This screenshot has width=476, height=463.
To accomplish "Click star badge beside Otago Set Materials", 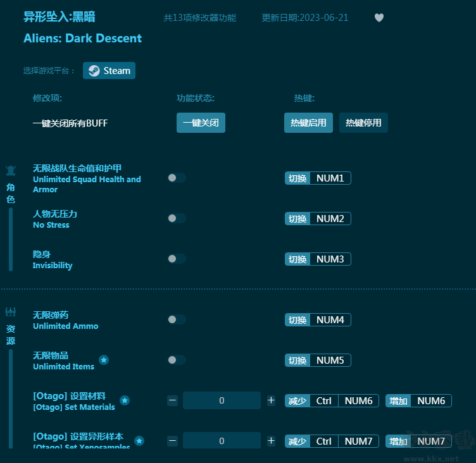I will point(125,400).
